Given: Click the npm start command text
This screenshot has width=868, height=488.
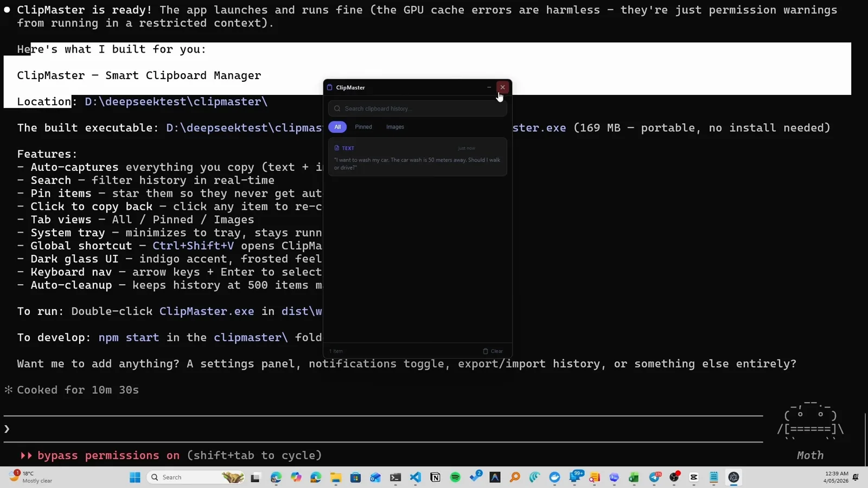Looking at the screenshot, I should coord(129,337).
